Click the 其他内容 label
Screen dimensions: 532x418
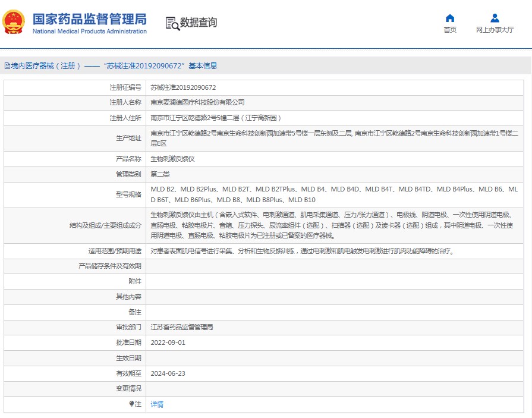(x=128, y=297)
